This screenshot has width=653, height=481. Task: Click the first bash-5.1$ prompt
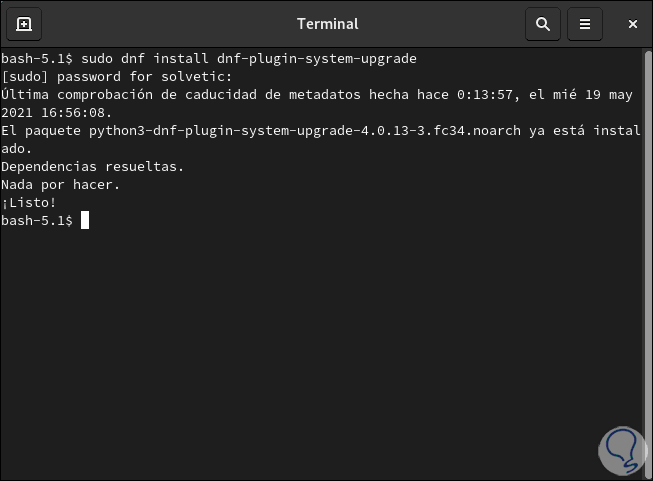click(36, 58)
